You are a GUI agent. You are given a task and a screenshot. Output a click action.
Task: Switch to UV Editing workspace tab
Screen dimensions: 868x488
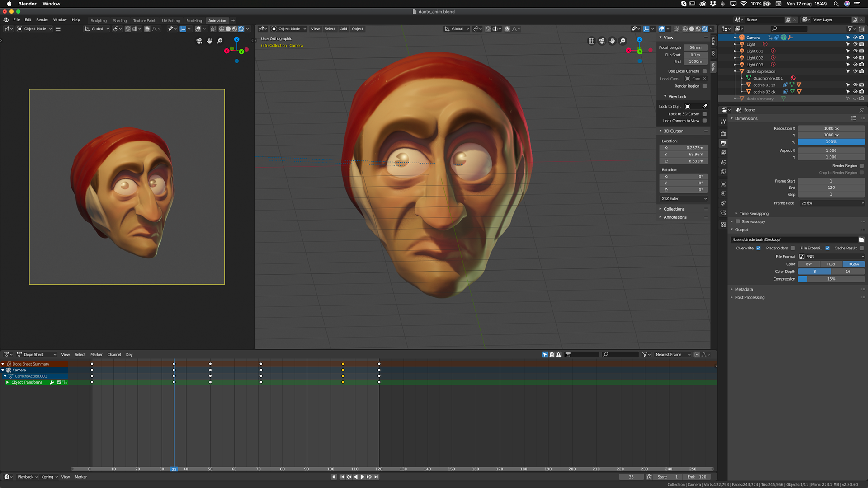(171, 21)
